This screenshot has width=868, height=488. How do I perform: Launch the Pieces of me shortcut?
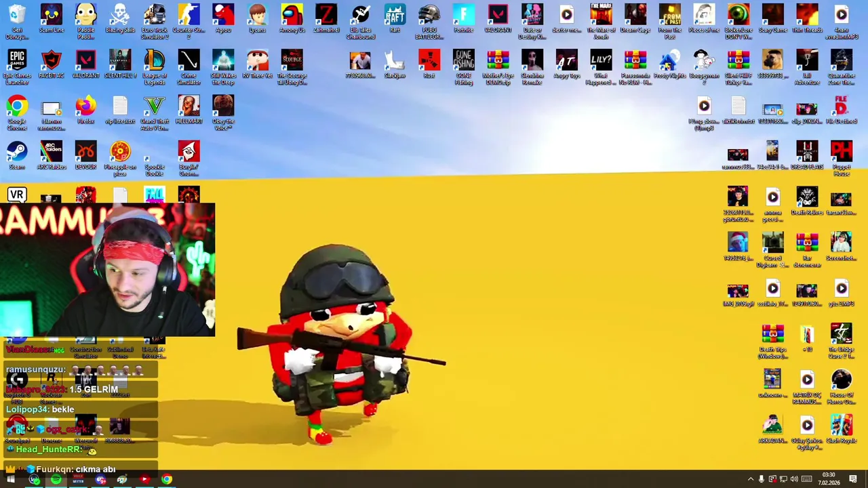704,19
